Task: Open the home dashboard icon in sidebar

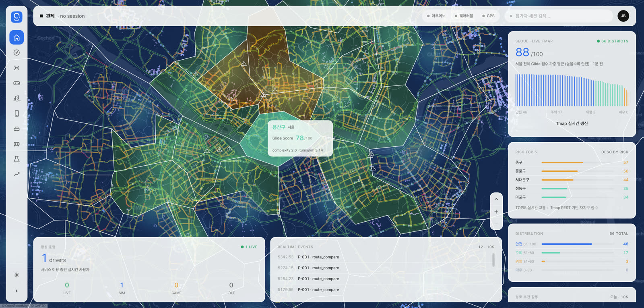Action: pyautogui.click(x=17, y=37)
